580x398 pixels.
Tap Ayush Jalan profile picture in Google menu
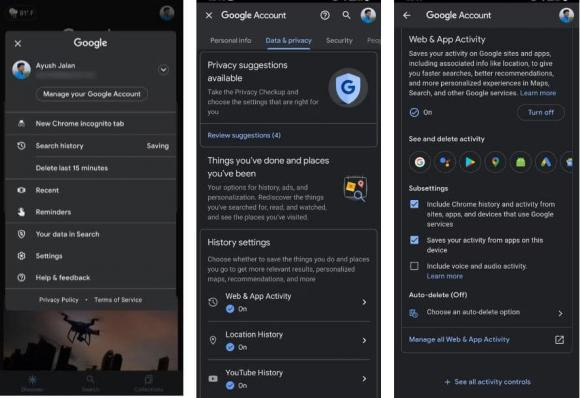[x=21, y=70]
